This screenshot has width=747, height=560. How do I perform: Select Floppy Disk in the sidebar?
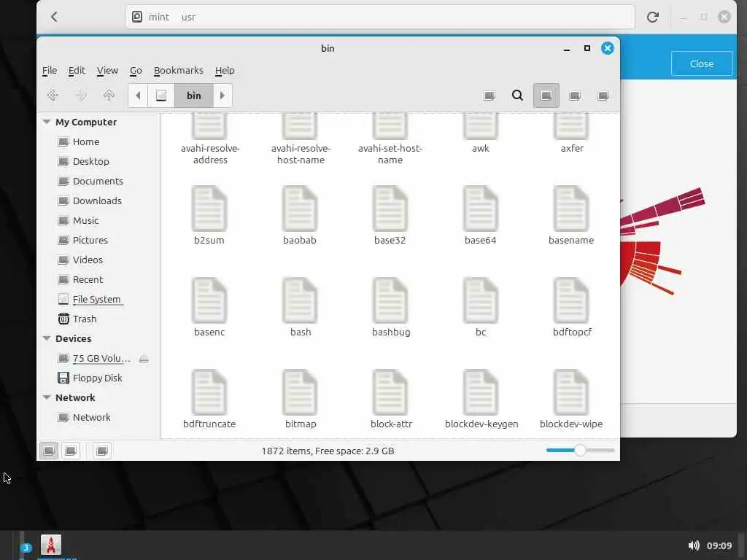[97, 378]
